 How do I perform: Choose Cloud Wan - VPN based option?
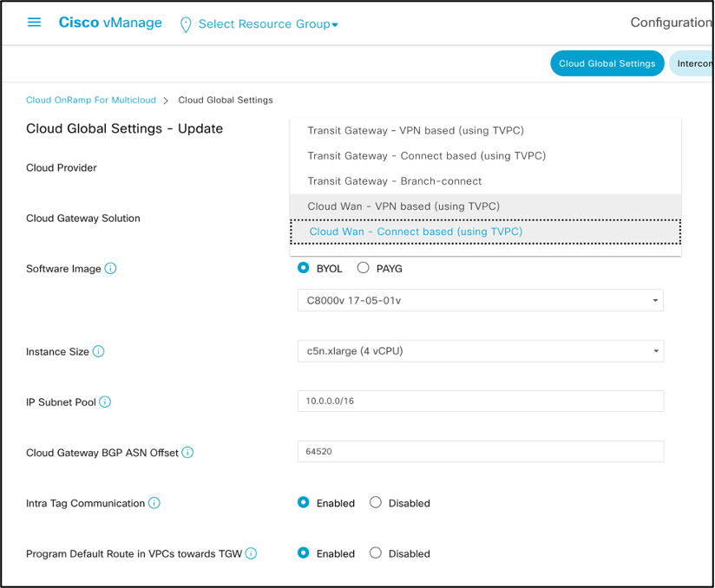click(403, 206)
